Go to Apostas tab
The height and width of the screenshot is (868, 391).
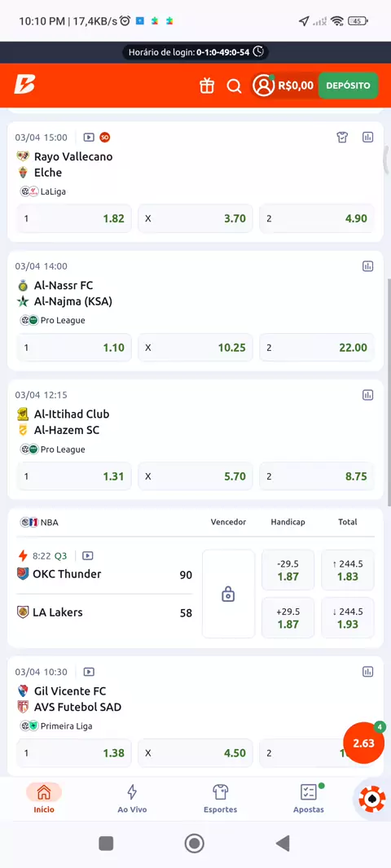(309, 799)
